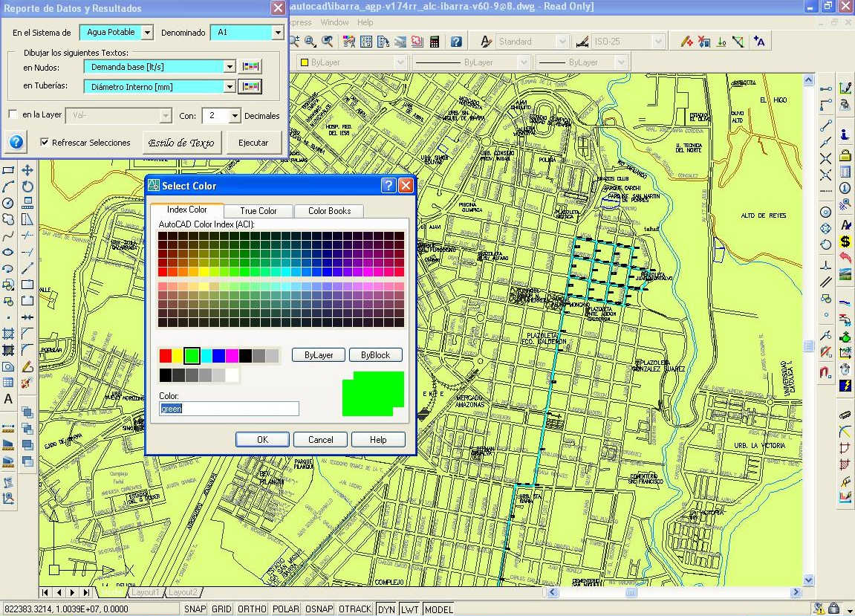Uncheck Refrescar Selecciones checkbox
Screen dimensions: 855x616
click(x=45, y=142)
